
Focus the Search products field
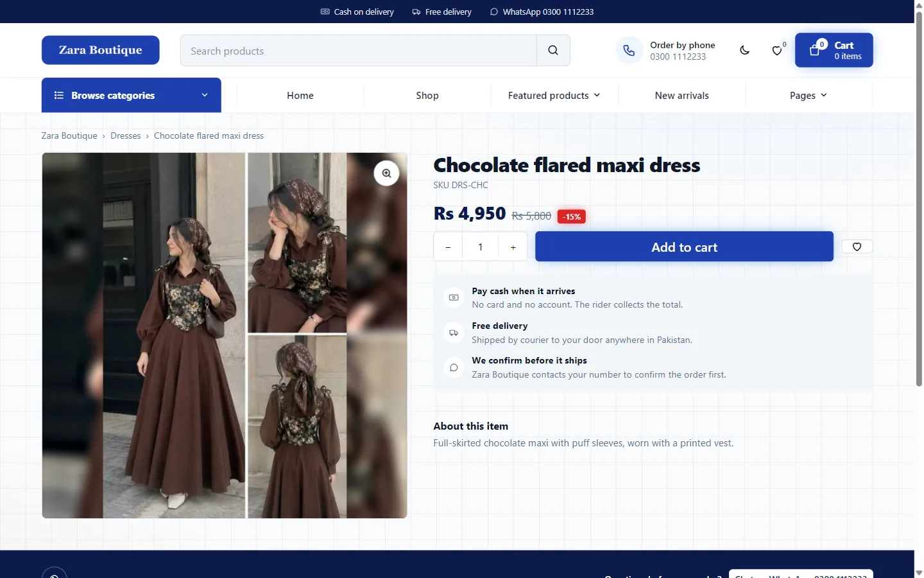pyautogui.click(x=359, y=51)
